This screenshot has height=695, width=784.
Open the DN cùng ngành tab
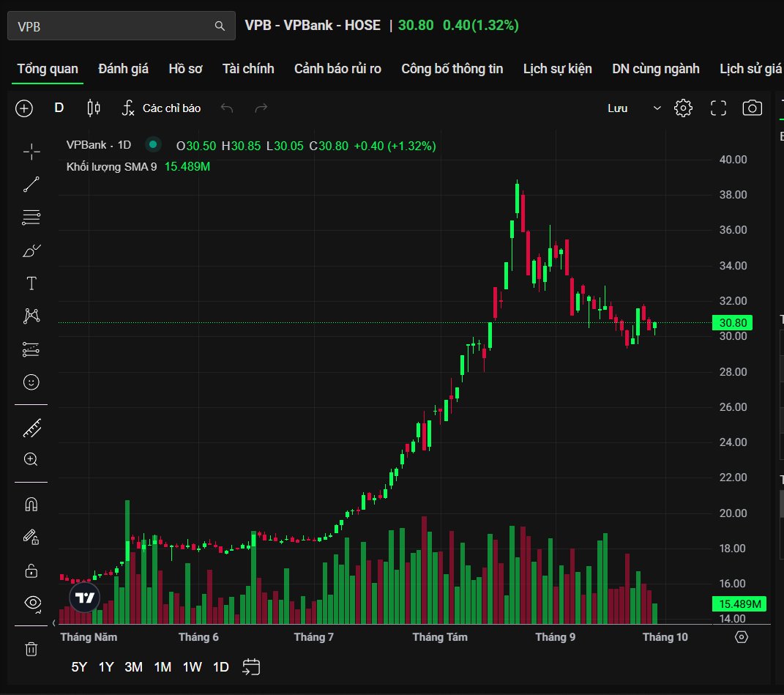pos(655,69)
